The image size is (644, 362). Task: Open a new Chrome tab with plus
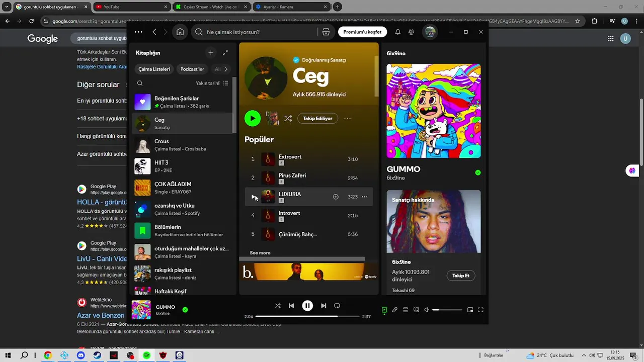[338, 7]
